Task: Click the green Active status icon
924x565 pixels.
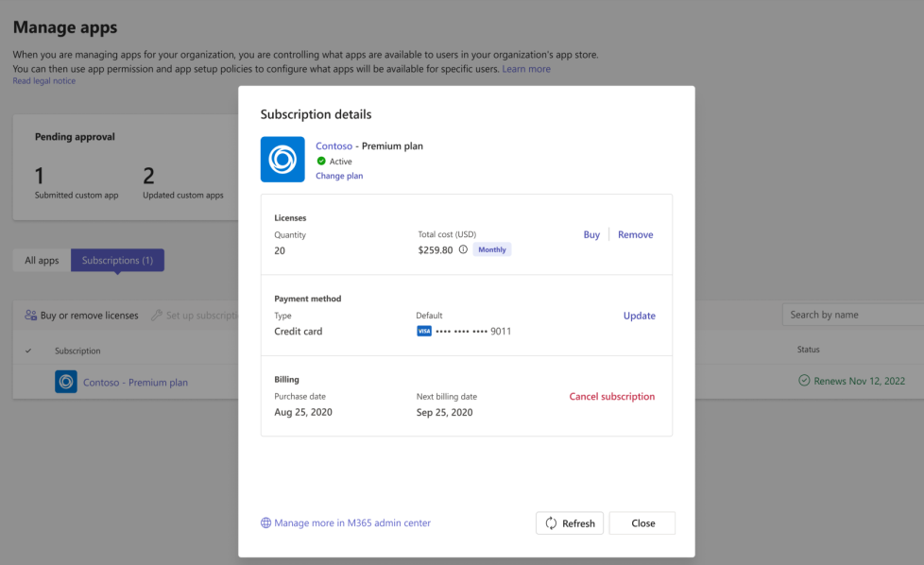Action: (321, 161)
